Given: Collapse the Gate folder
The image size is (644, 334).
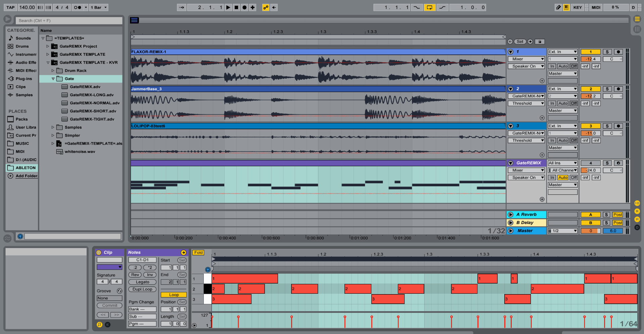Looking at the screenshot, I should 53,79.
